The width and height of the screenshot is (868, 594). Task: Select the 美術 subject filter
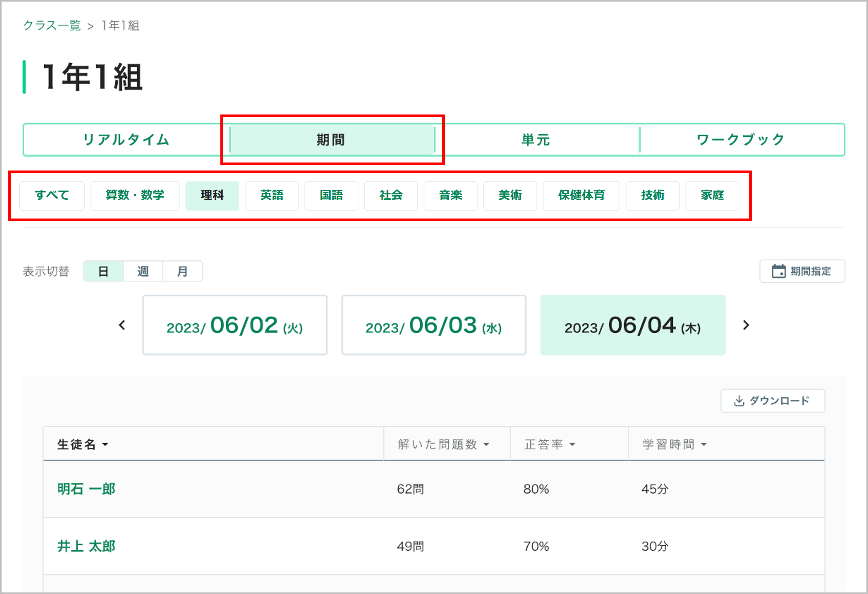[x=510, y=196]
